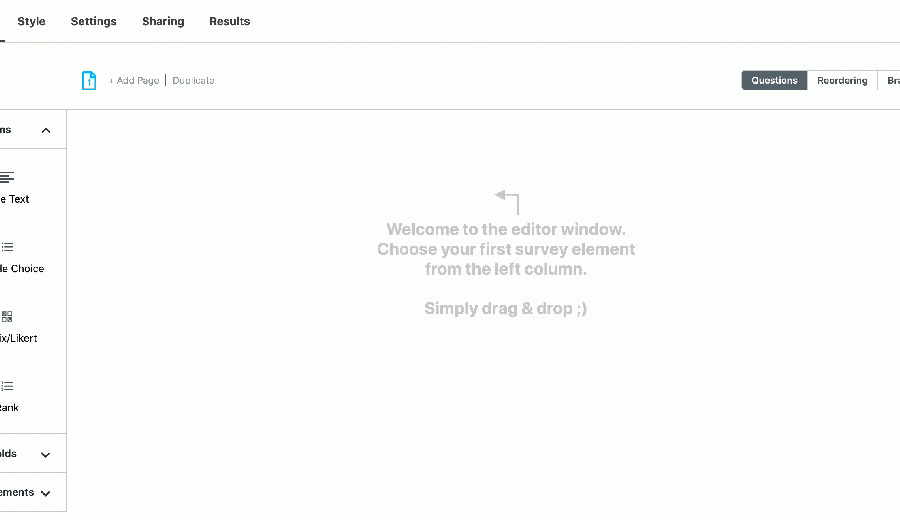
Task: Toggle the partially visible view mode after Reordering
Action: [891, 81]
